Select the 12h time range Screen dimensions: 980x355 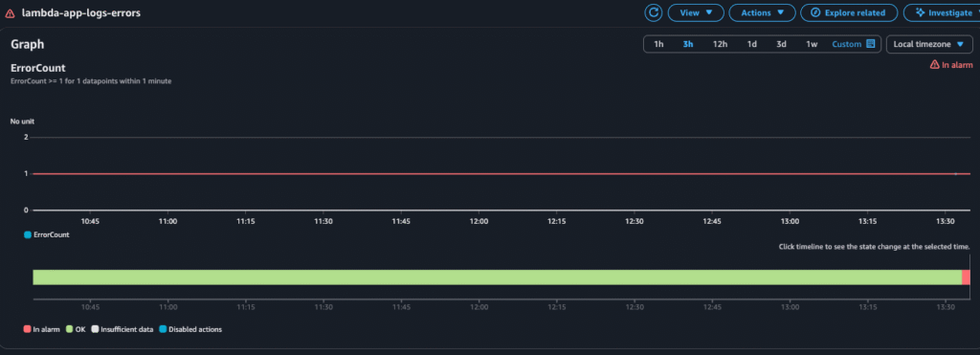(x=720, y=44)
